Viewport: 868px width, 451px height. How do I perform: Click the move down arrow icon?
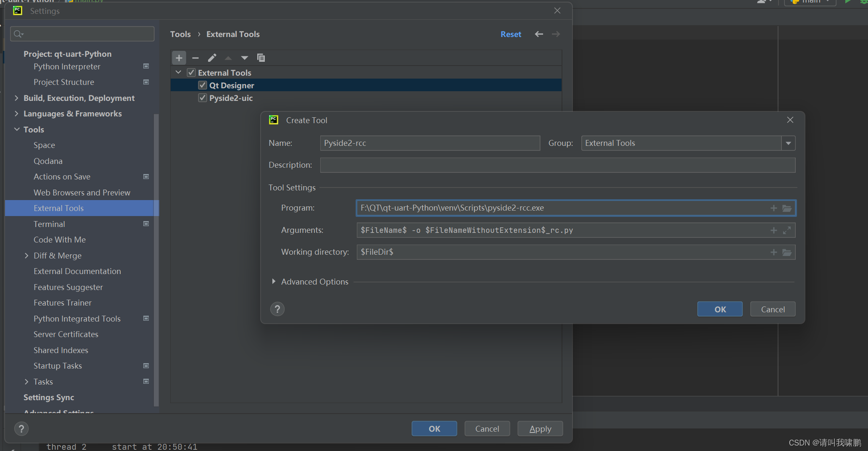(244, 58)
